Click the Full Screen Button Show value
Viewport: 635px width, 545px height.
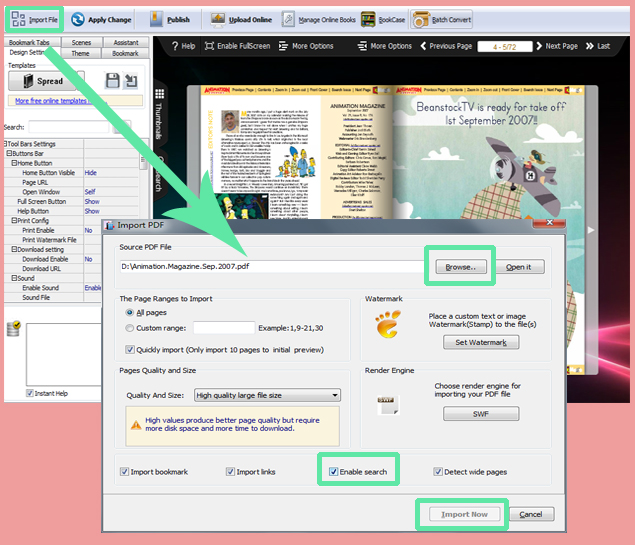[x=92, y=201]
